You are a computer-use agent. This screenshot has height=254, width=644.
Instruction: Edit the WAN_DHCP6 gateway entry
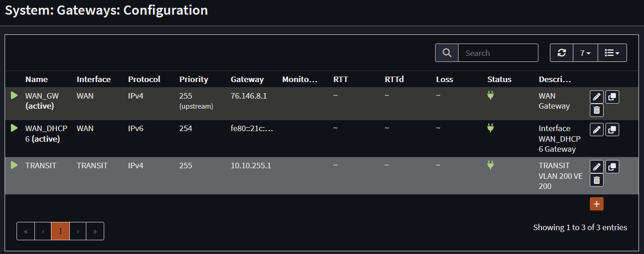596,130
